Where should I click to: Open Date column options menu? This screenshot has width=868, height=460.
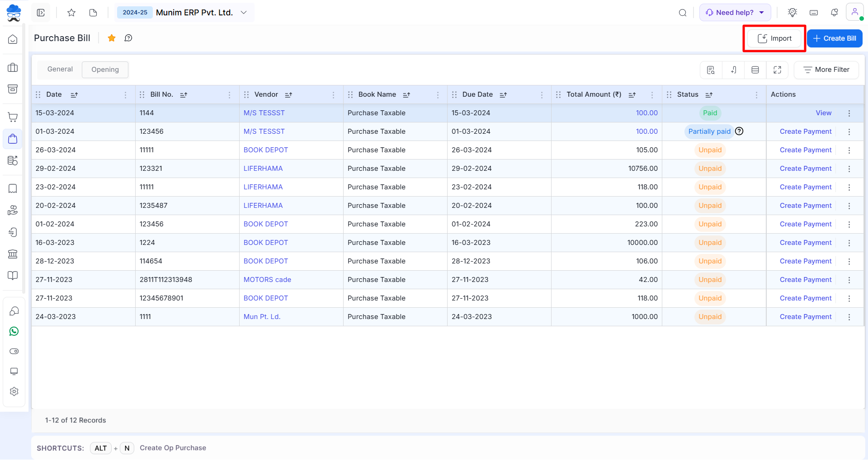[x=125, y=94]
